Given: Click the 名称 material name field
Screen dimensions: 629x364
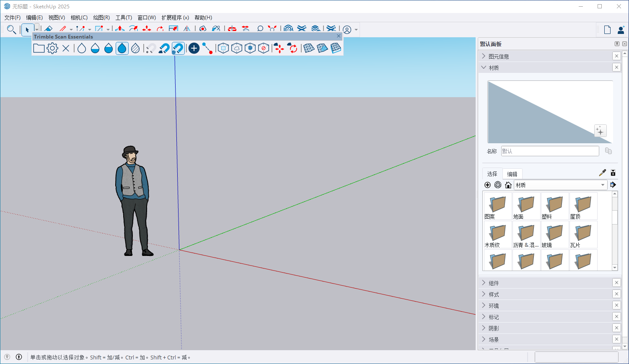Looking at the screenshot, I should coord(550,151).
